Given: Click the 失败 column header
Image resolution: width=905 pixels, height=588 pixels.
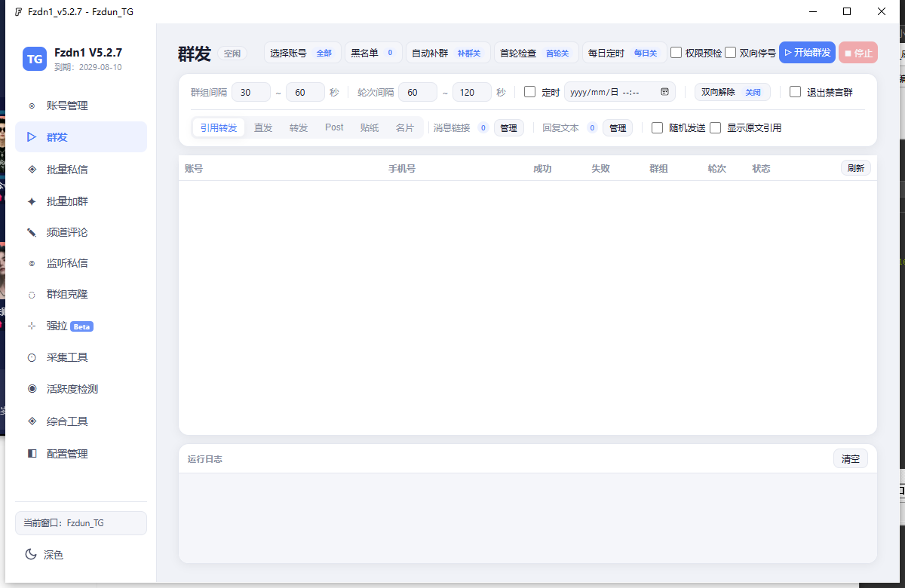Looking at the screenshot, I should (600, 168).
